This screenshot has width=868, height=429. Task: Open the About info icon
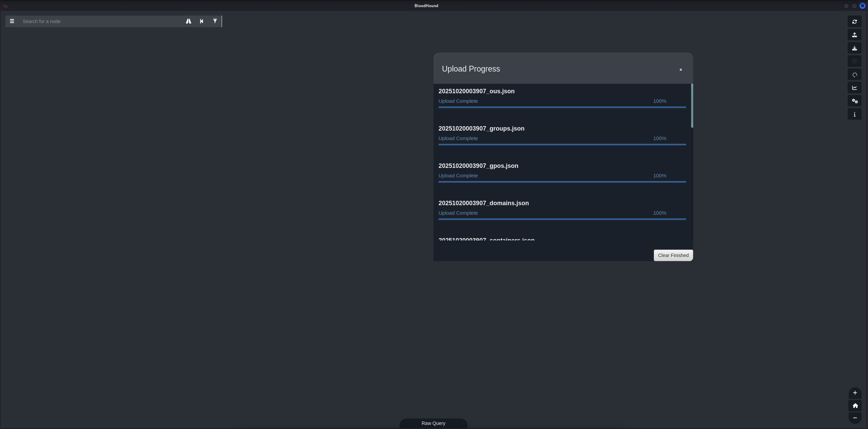click(854, 114)
